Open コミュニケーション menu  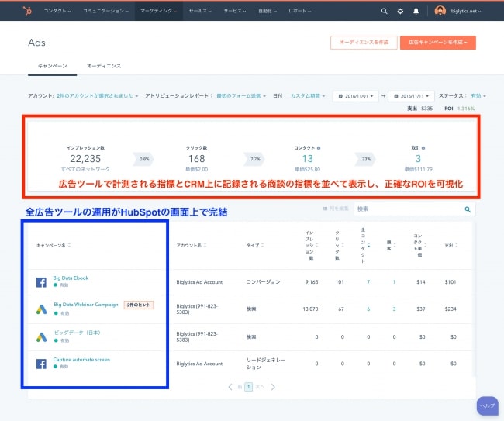105,11
